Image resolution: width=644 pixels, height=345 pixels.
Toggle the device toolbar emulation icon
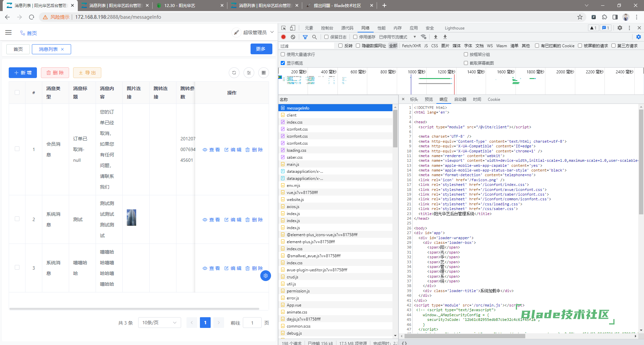click(292, 28)
